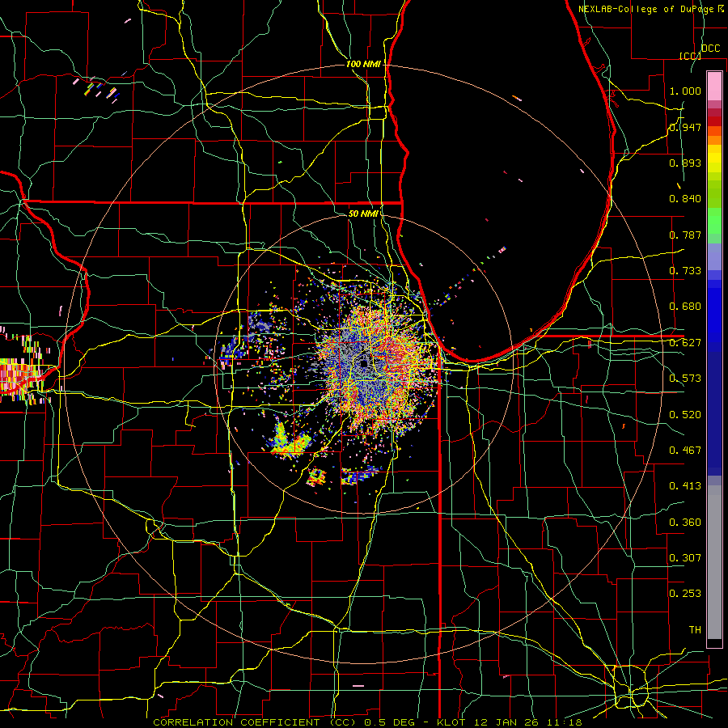Image resolution: width=728 pixels, height=728 pixels.
Task: Click the 0.627 legend value
Action: pos(685,343)
